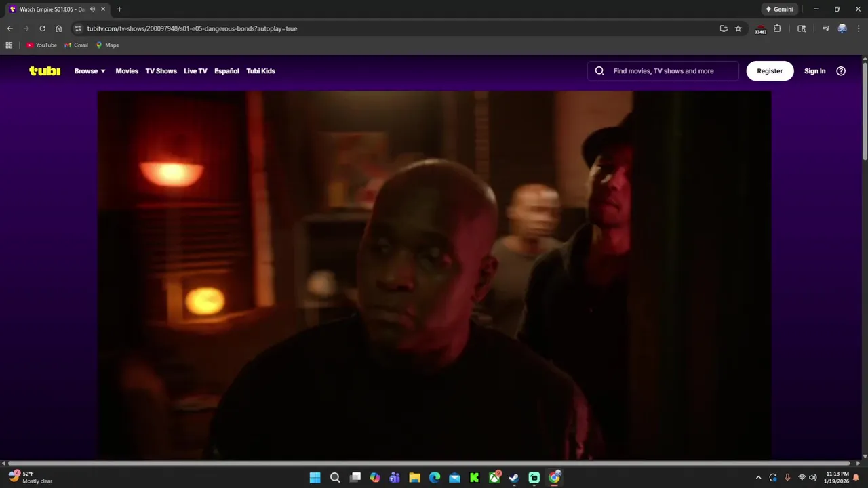Click the Tubi logo

click(45, 71)
